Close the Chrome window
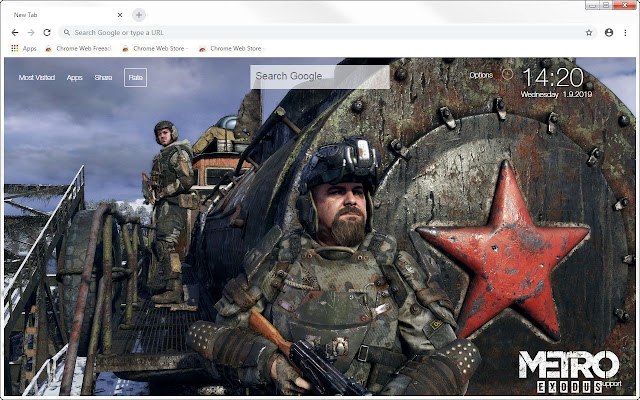The height and width of the screenshot is (400, 640). (x=625, y=5)
